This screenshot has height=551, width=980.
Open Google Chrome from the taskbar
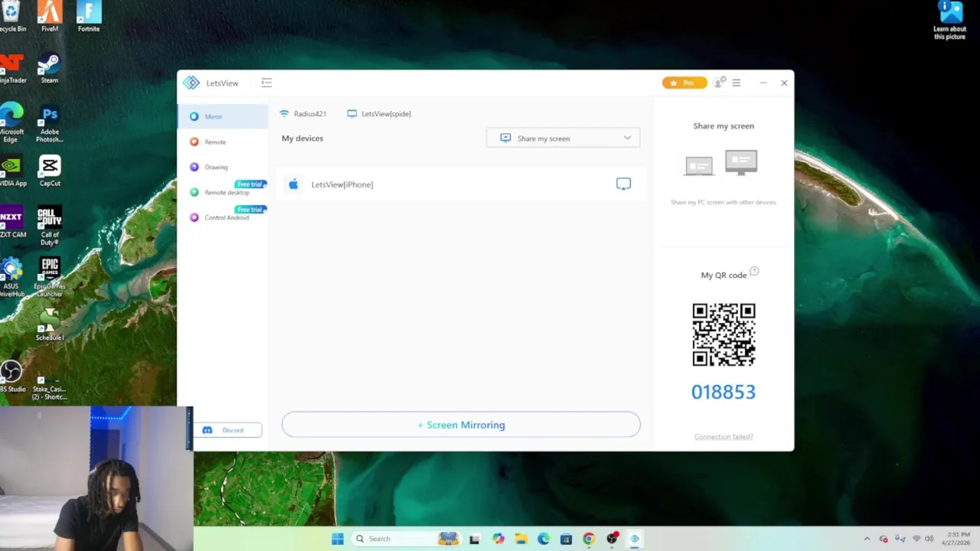[x=589, y=539]
